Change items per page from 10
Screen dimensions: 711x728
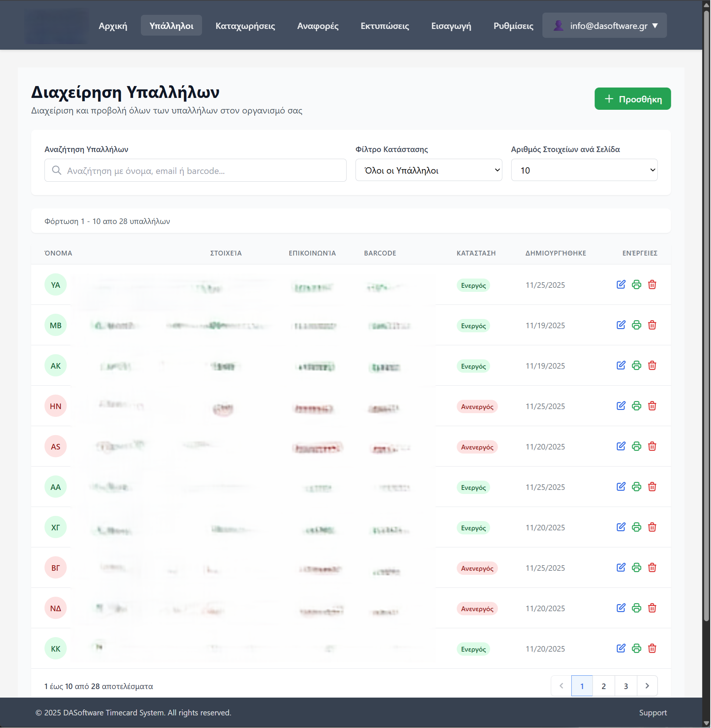[584, 170]
